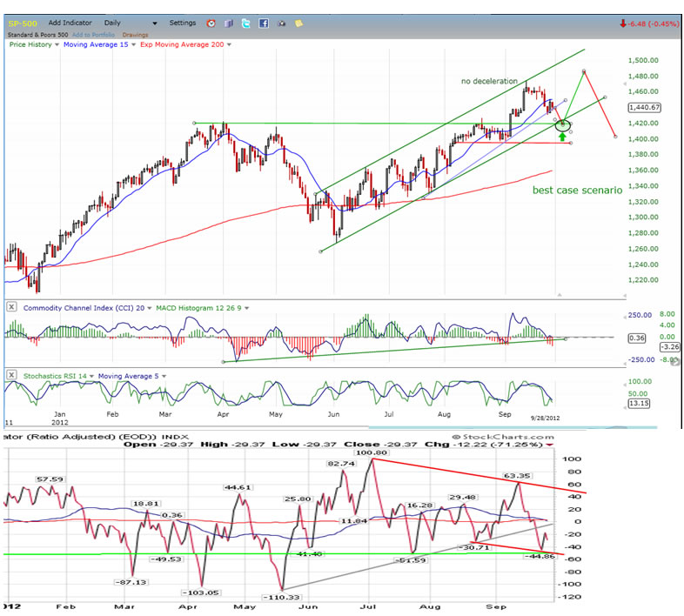Click the camera snapshot icon
The width and height of the screenshot is (684, 616).
(278, 22)
